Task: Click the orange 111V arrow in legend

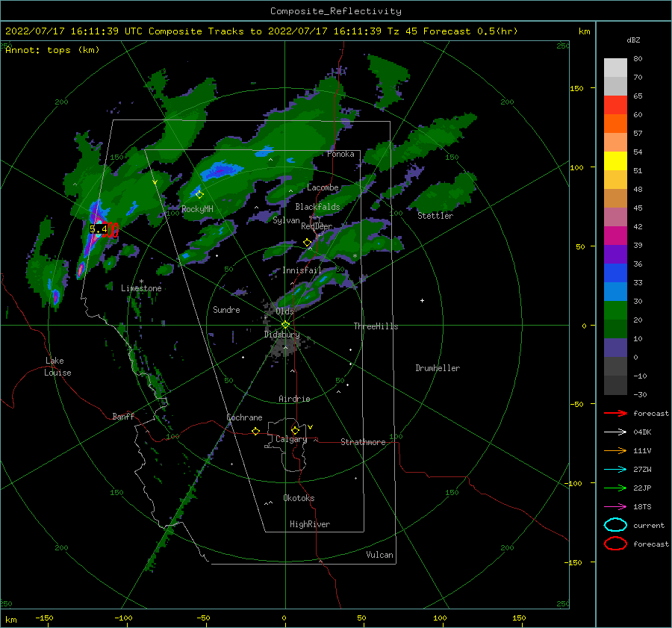Action: (x=615, y=450)
